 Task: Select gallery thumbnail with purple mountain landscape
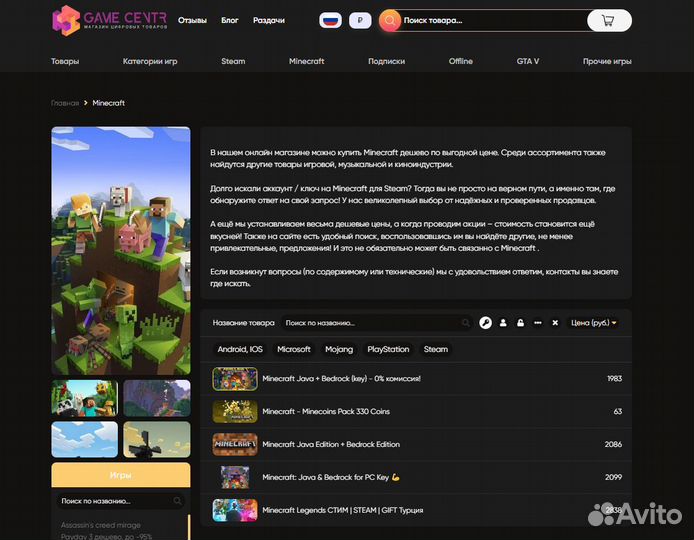[x=157, y=398]
